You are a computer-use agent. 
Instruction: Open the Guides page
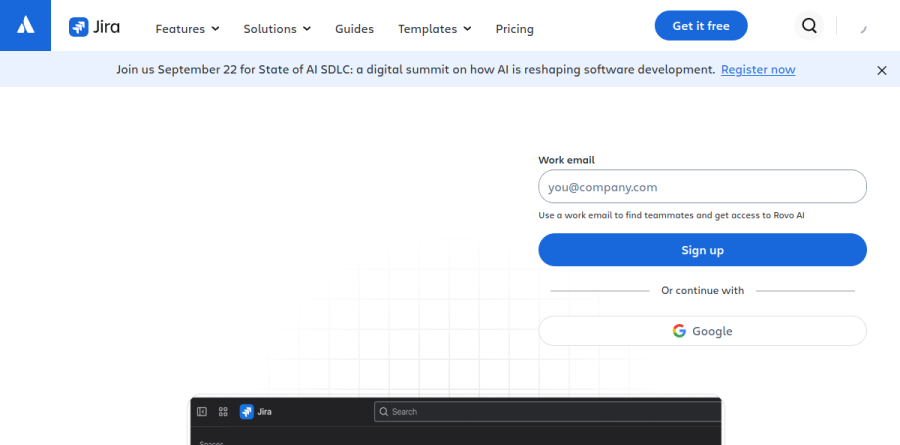(354, 29)
